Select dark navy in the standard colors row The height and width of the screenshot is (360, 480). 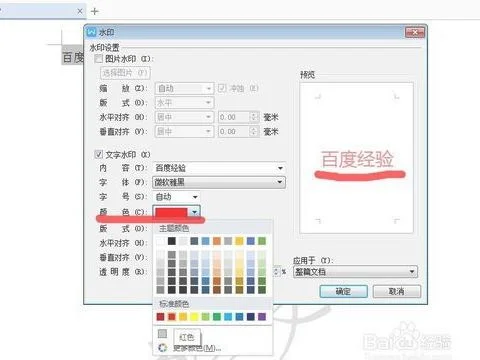[x=251, y=316]
